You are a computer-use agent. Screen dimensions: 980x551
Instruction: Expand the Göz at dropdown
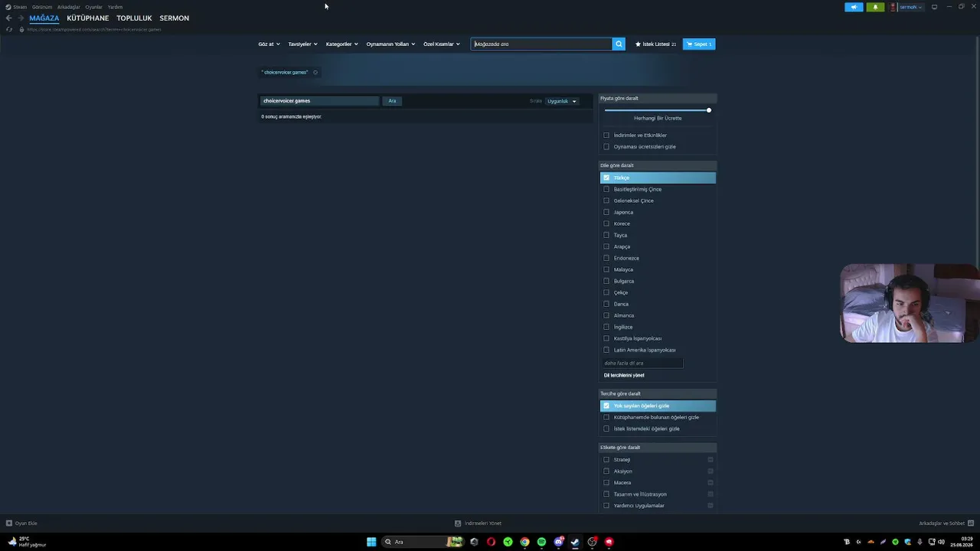click(269, 44)
